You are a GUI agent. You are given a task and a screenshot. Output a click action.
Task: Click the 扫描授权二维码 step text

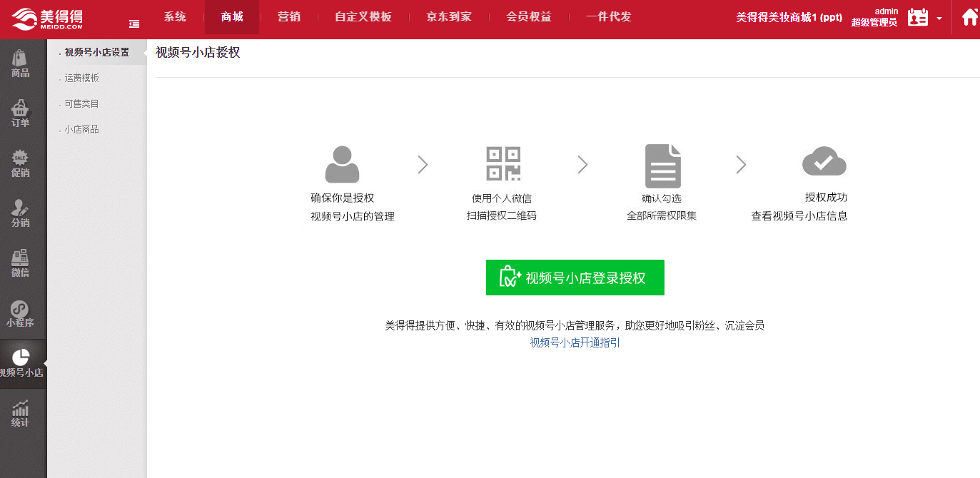point(502,215)
